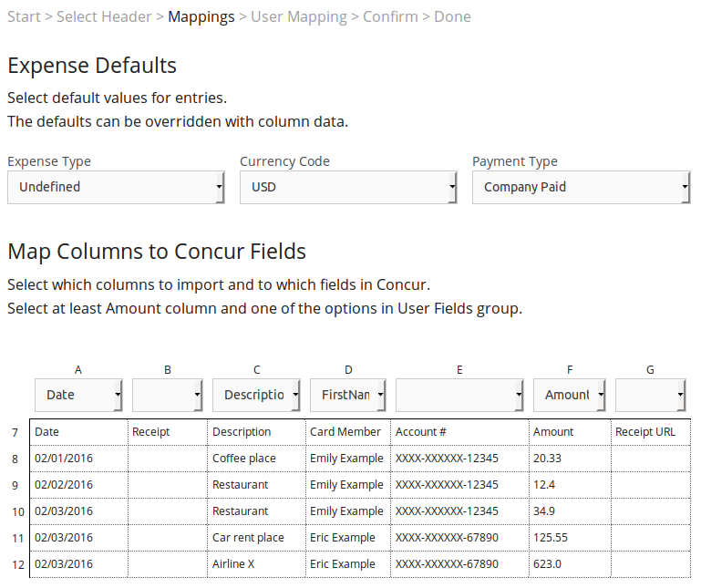The width and height of the screenshot is (701, 588).
Task: Select the Coffee place description cell
Action: (256, 459)
